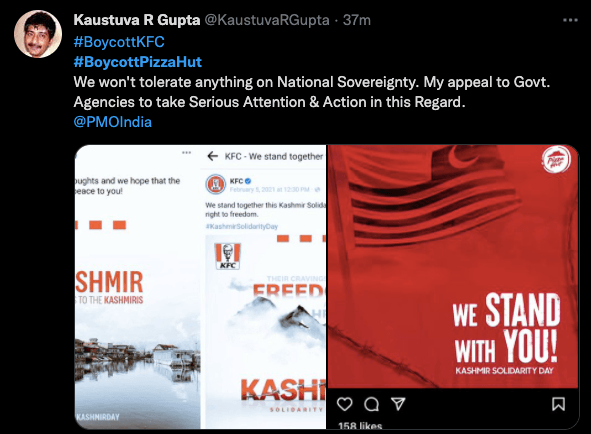591x434 pixels.
Task: Click the @KaustuvaRGupta handle
Action: (267, 20)
